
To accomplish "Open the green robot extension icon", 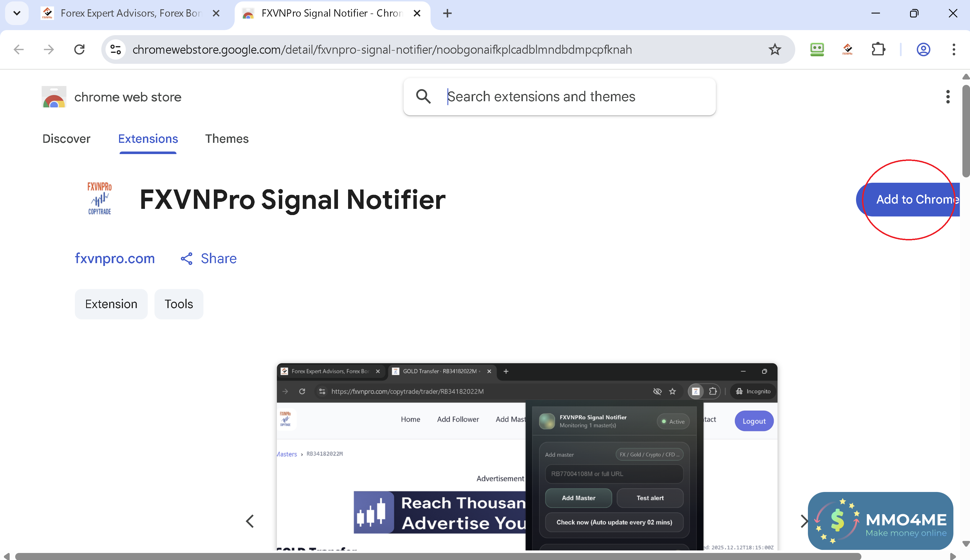I will 817,49.
